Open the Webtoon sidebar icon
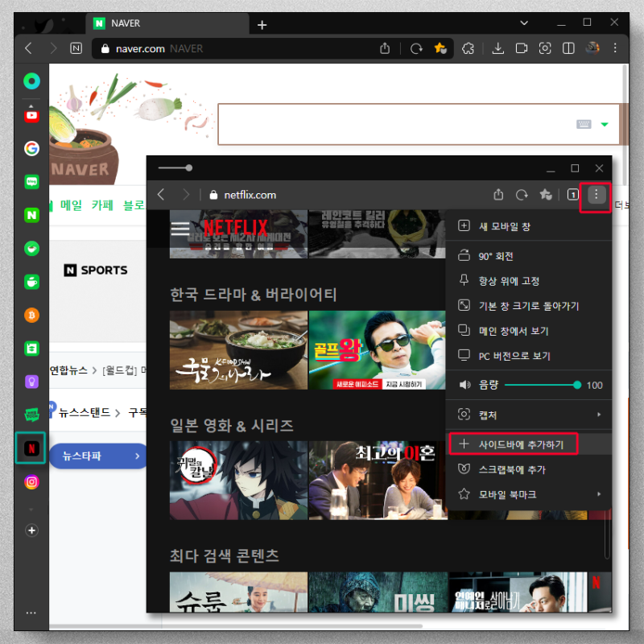Viewport: 644px width, 644px height. tap(31, 415)
